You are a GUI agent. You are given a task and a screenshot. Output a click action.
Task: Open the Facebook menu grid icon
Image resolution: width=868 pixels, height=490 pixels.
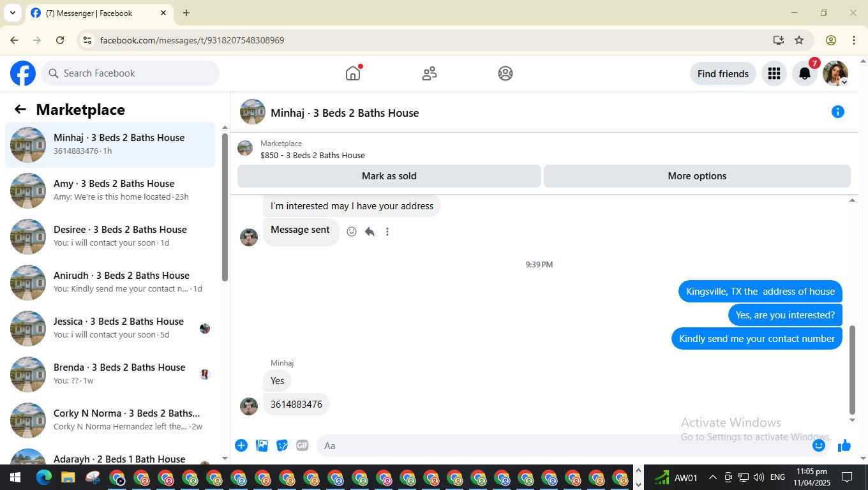[x=774, y=73]
